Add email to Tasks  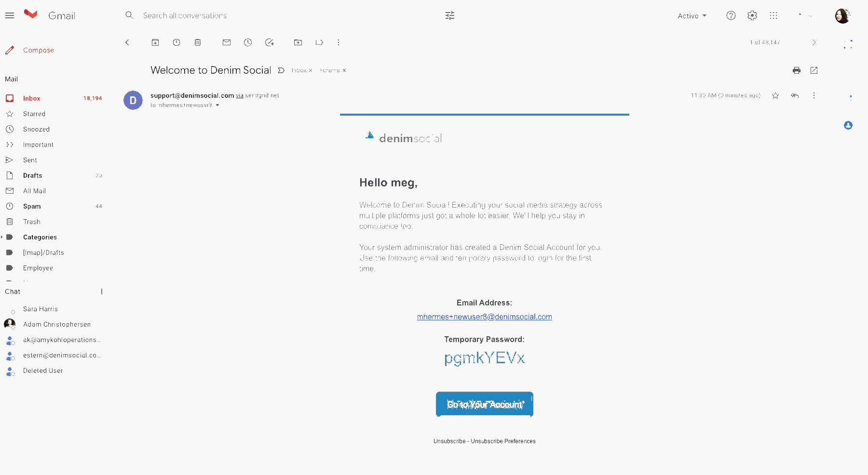coord(270,42)
